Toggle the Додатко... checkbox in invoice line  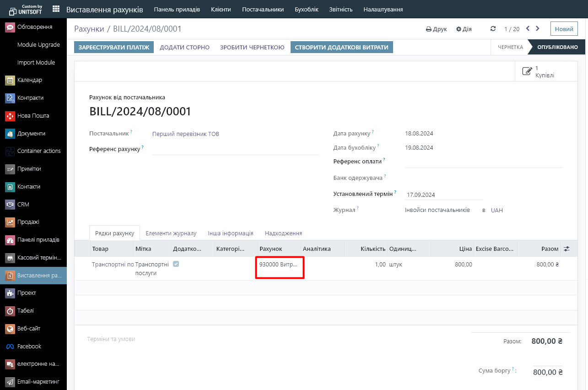[x=176, y=264]
